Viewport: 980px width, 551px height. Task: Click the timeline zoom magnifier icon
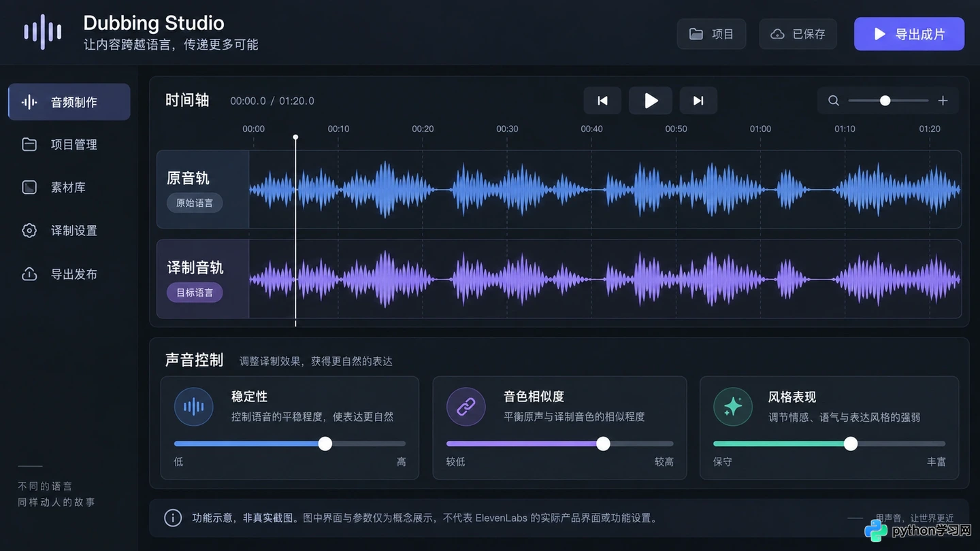pos(834,101)
